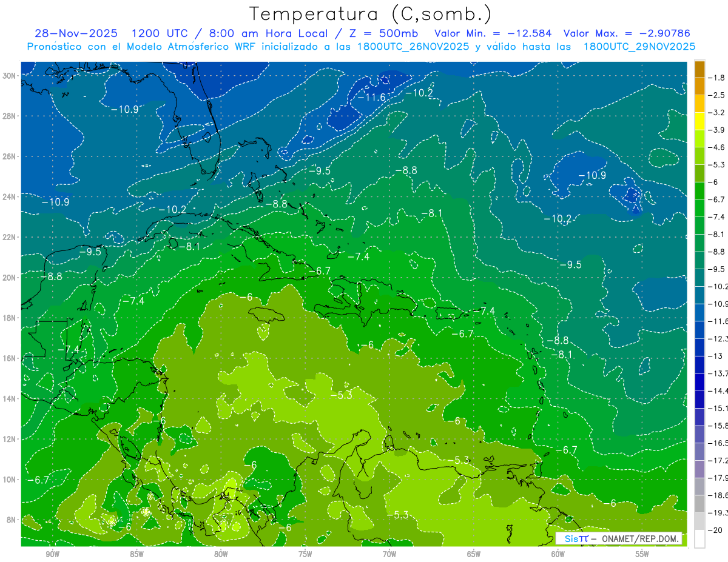Click the "75W" longitude axis label
The width and height of the screenshot is (728, 562).
(x=305, y=554)
